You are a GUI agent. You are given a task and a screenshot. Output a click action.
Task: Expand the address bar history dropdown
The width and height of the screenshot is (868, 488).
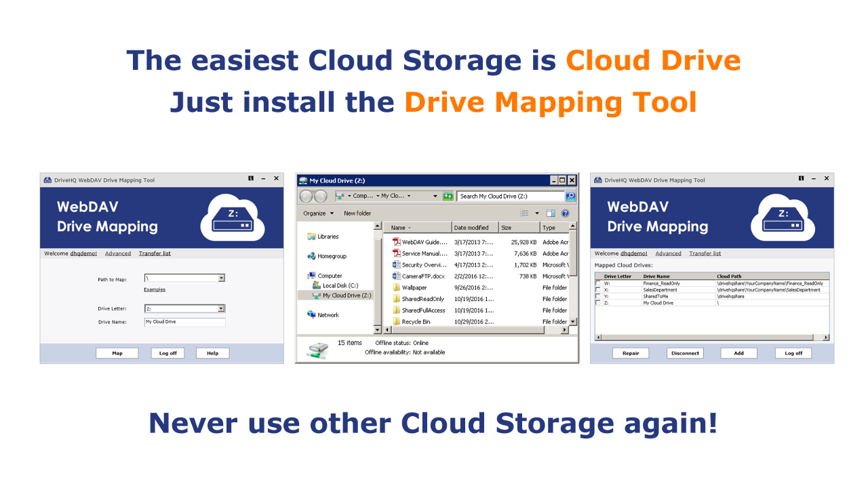pyautogui.click(x=435, y=196)
